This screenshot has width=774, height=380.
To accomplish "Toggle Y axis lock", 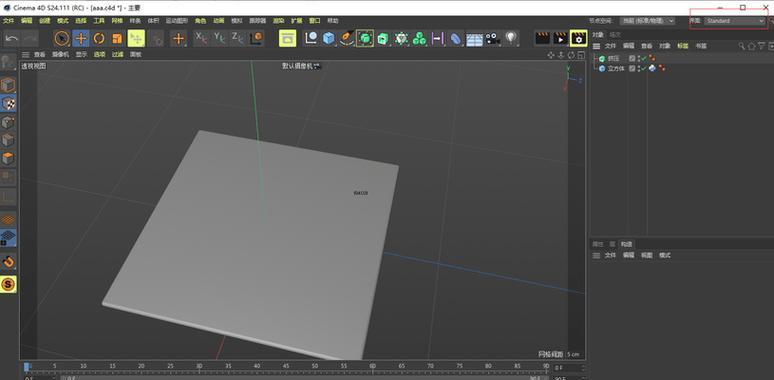I will coord(219,37).
